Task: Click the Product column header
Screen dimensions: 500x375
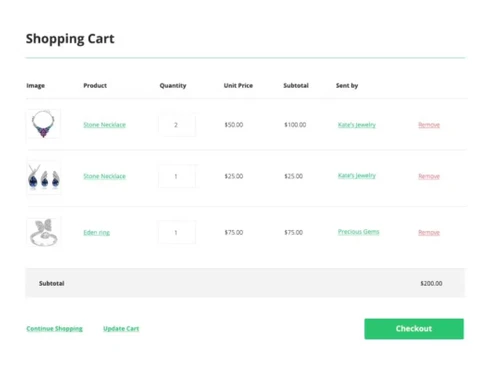Action: [95, 85]
